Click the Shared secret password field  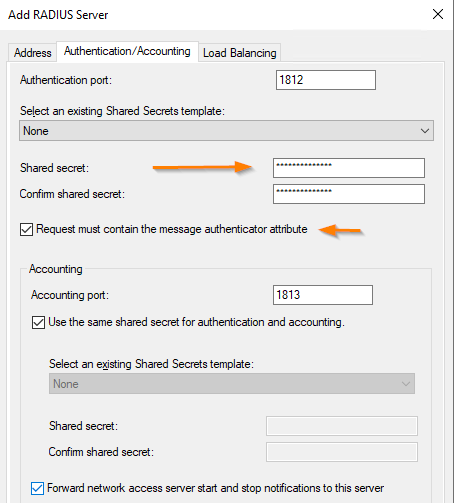(x=349, y=168)
